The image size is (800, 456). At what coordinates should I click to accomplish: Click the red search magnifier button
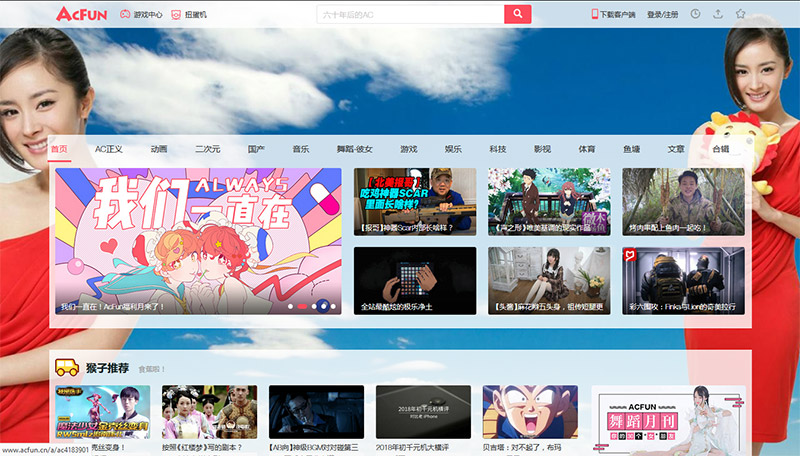pyautogui.click(x=517, y=14)
